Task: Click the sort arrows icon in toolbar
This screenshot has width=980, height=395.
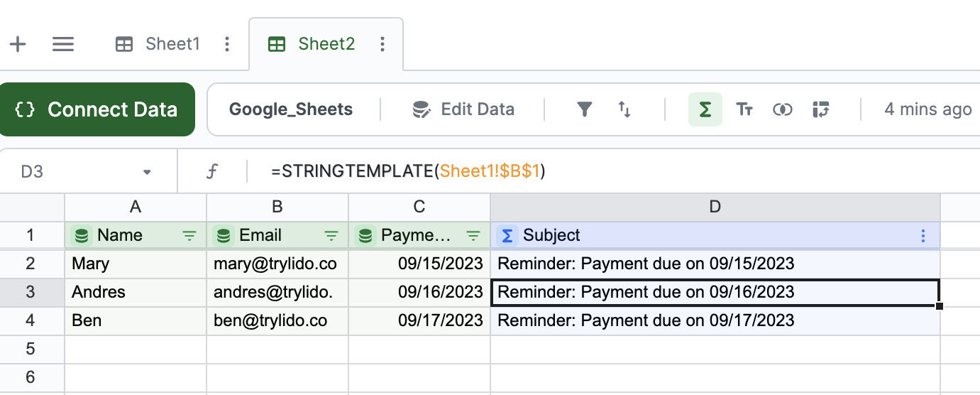Action: coord(624,109)
